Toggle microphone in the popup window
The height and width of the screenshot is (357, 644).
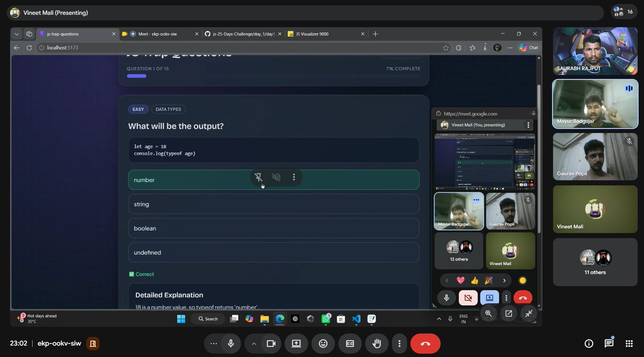click(447, 298)
